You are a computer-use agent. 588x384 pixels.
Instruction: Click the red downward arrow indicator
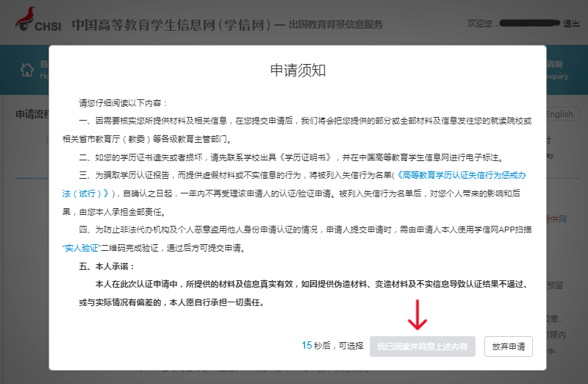pos(418,316)
